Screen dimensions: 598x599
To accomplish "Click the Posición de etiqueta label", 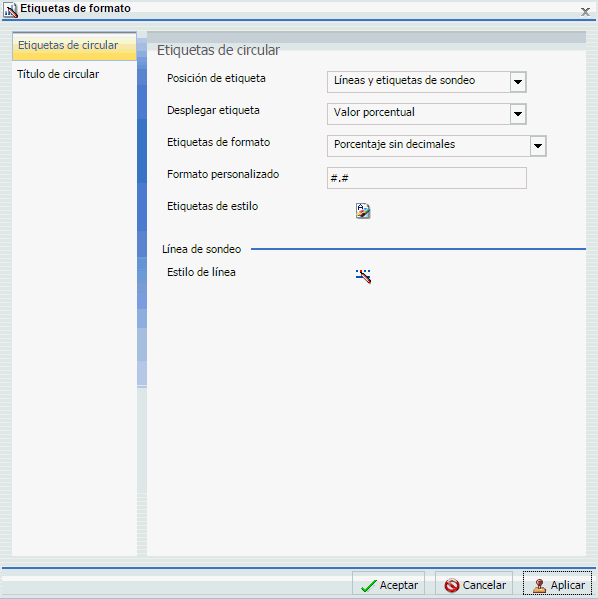I will click(216, 78).
